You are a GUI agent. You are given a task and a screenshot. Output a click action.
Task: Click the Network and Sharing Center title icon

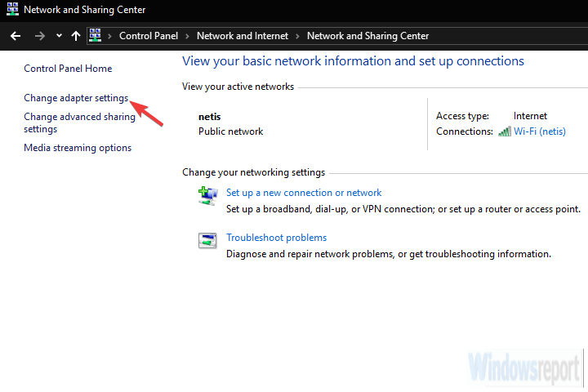pyautogui.click(x=11, y=10)
